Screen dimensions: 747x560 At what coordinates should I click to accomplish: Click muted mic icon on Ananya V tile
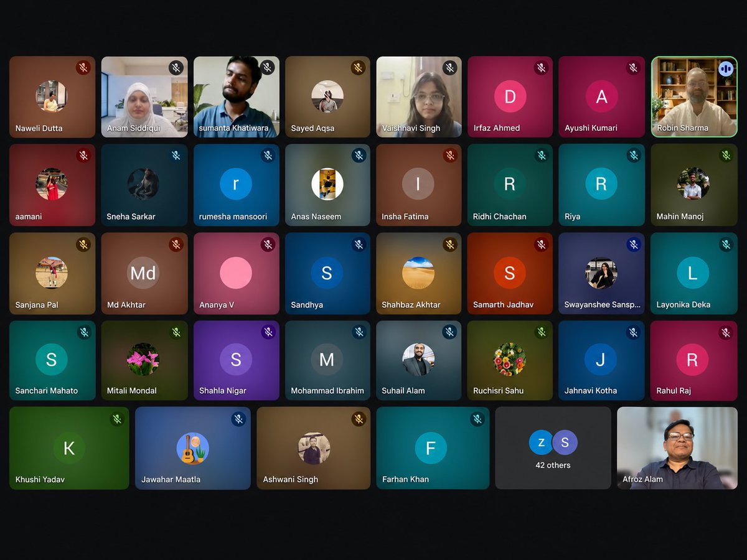click(268, 244)
